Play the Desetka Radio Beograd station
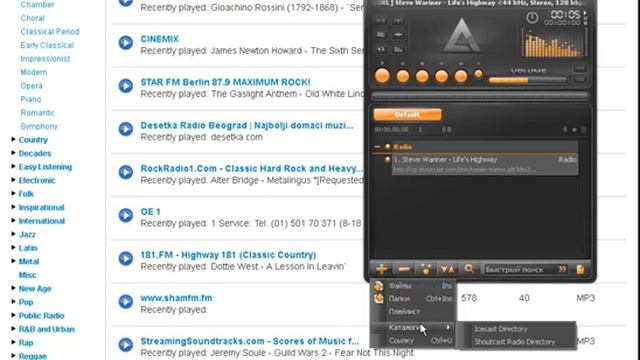Screen dimensions: 640x360 click(x=126, y=129)
